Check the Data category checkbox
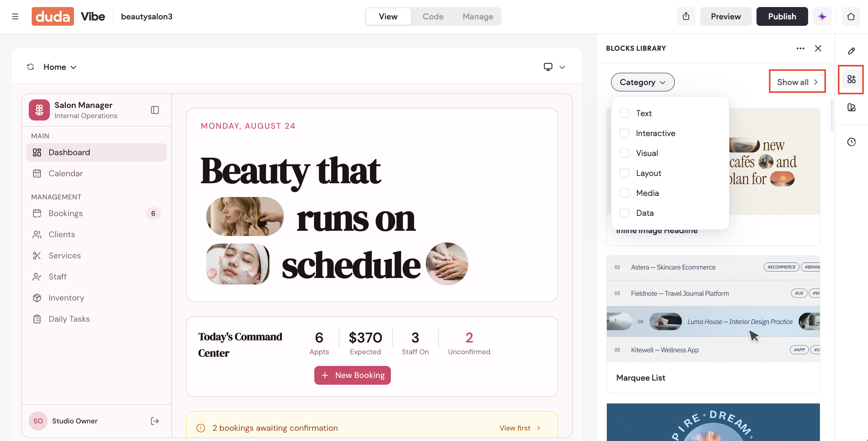This screenshot has width=868, height=441. click(624, 213)
